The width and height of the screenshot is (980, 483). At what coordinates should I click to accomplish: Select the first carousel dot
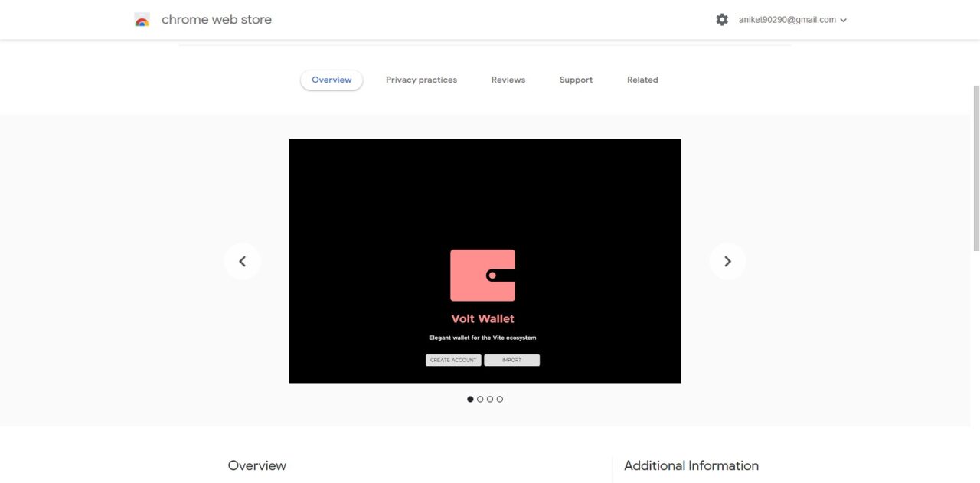tap(470, 399)
